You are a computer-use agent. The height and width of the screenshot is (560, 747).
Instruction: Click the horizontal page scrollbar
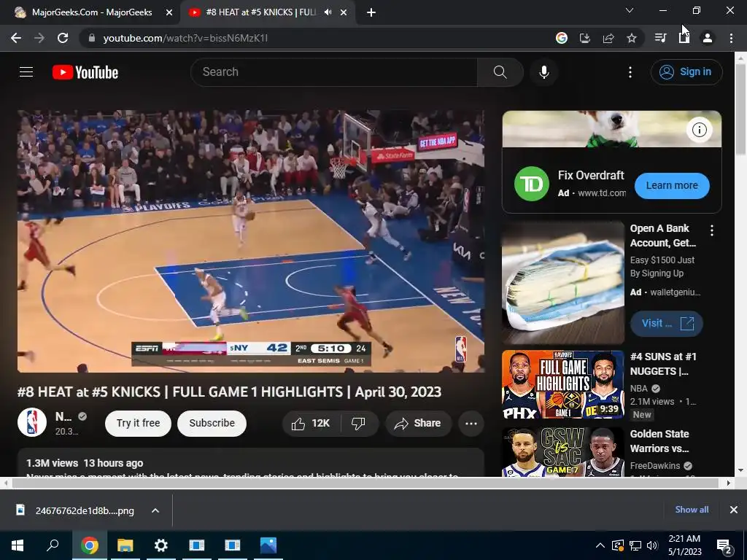click(x=365, y=483)
